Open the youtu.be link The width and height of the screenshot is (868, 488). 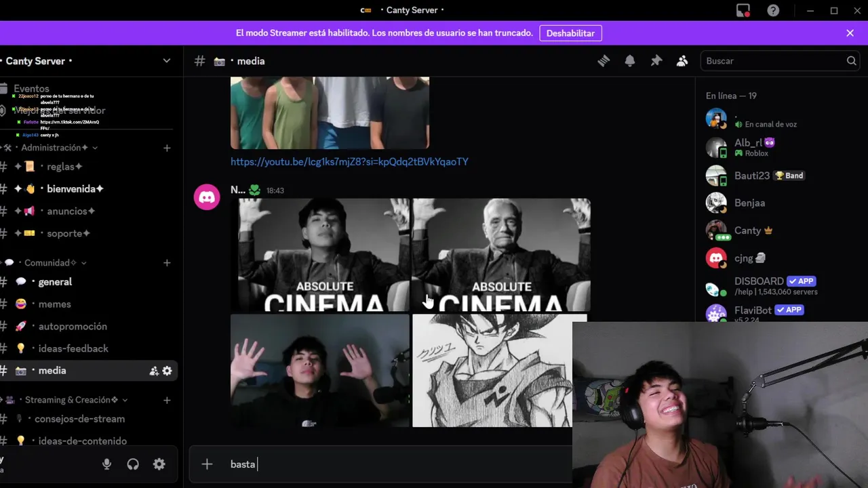349,161
